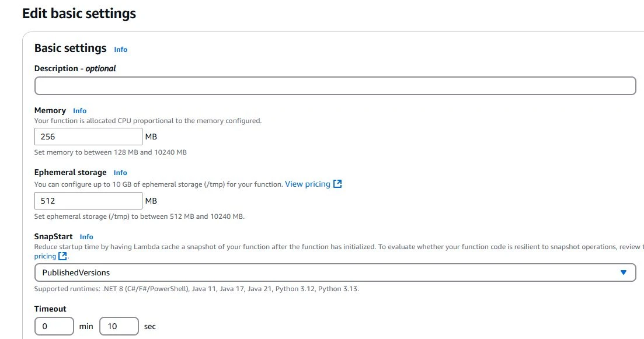Click the blue arrow of the SnapStart selector
Screen dimensions: 644x339
(624, 272)
